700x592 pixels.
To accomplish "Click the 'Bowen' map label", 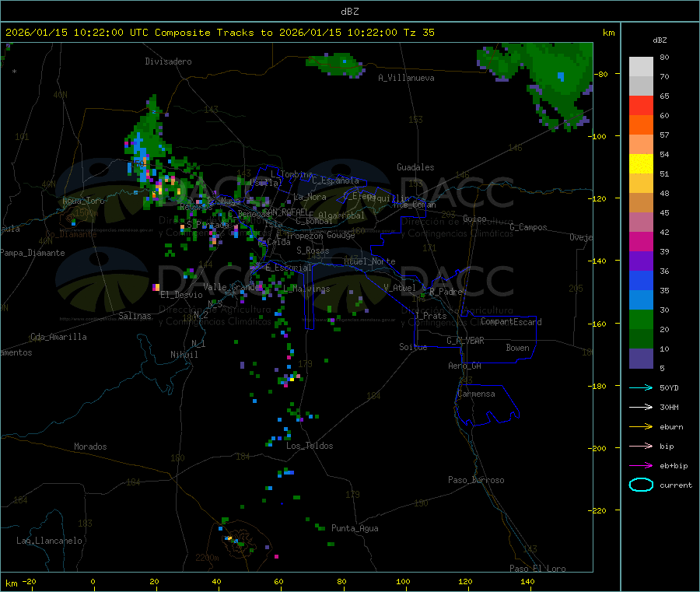I will pos(517,348).
